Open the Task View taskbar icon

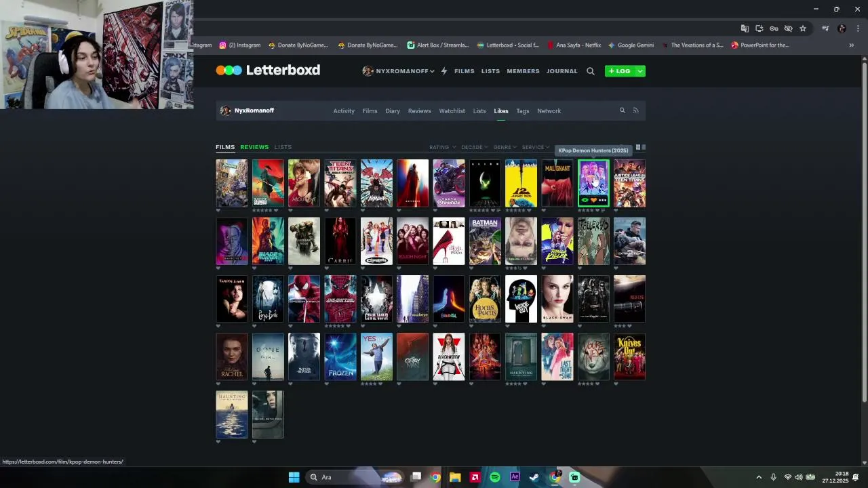[x=416, y=477]
